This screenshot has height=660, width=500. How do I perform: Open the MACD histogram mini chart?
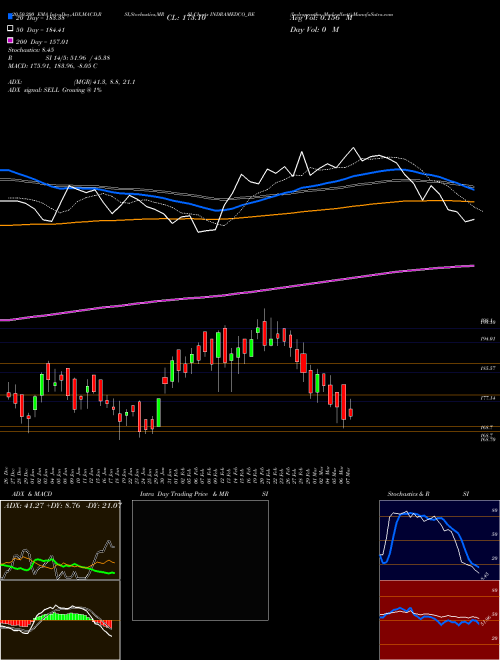pos(60,620)
